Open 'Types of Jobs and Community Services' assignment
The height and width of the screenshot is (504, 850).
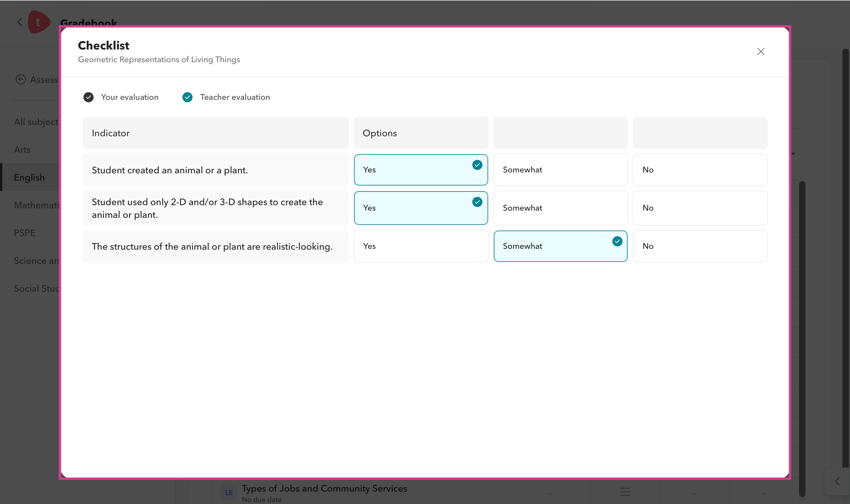point(324,488)
